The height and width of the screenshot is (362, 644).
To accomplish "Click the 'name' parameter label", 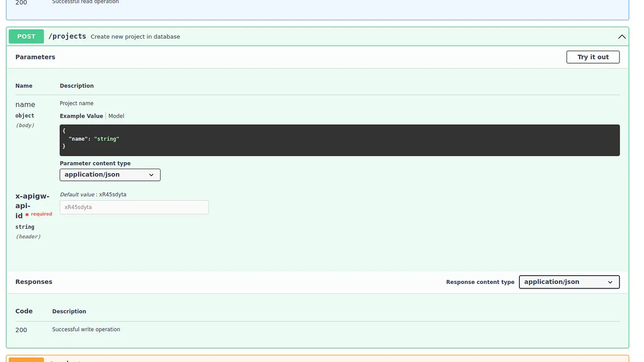I will click(25, 104).
